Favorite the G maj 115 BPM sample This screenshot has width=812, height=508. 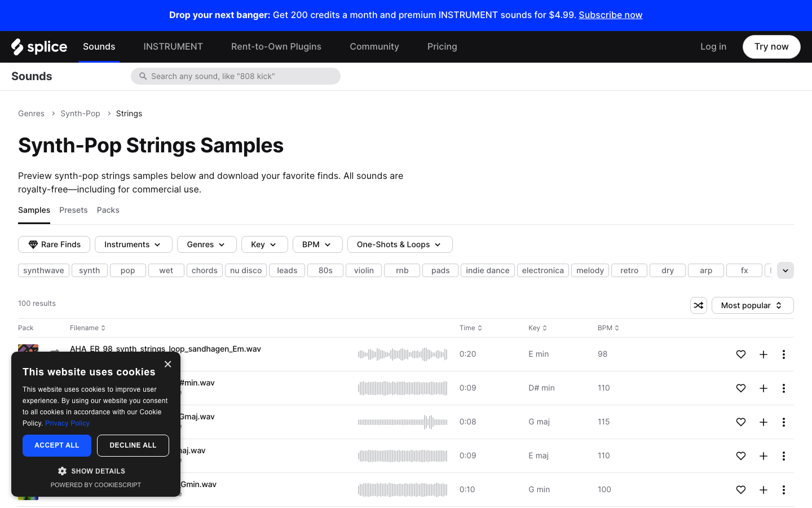pos(741,422)
